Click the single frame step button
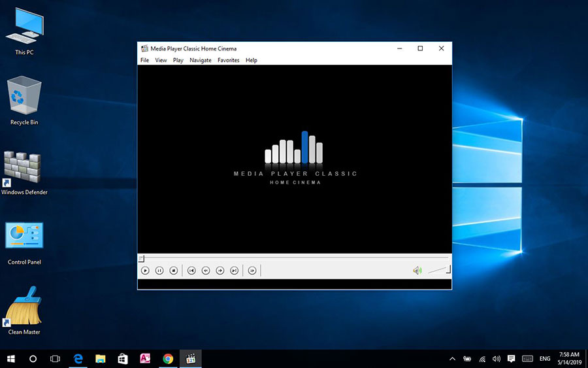 point(252,271)
